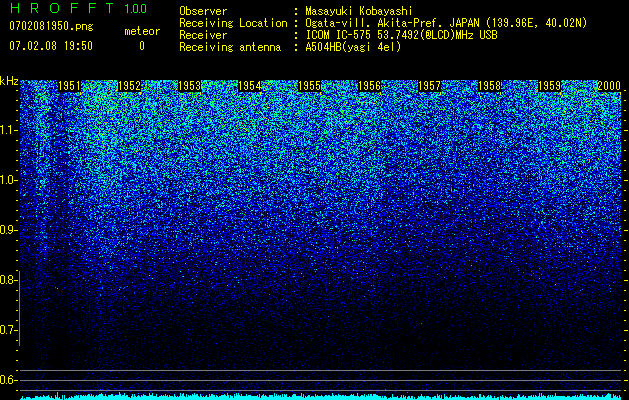This screenshot has width=629, height=400.
Task: Click the 1958 time marker
Action: click(489, 86)
